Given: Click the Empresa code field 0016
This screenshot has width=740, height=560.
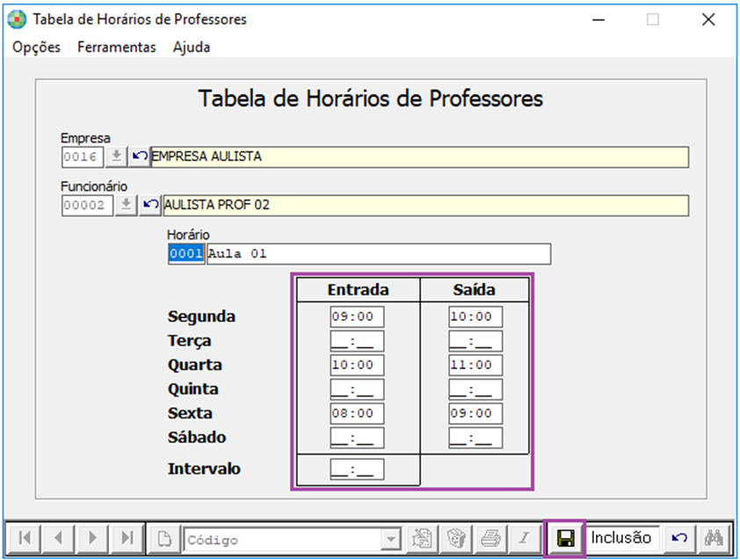Looking at the screenshot, I should [x=83, y=156].
